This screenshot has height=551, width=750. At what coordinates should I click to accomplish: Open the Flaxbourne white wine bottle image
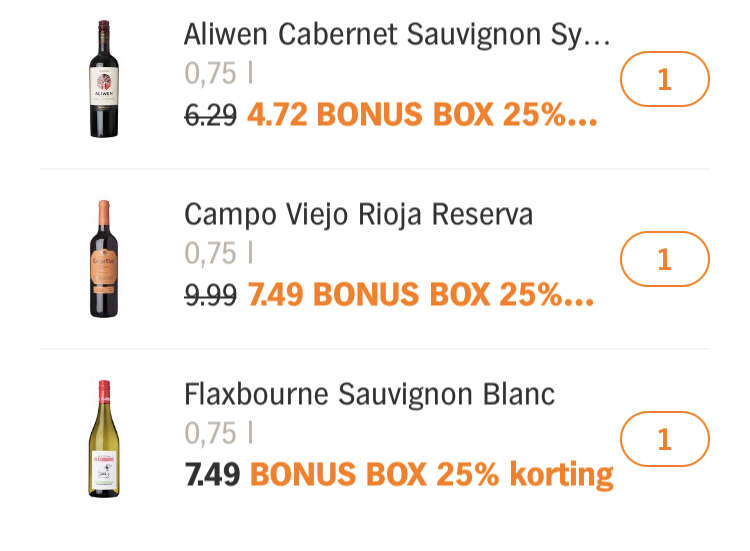click(x=104, y=439)
